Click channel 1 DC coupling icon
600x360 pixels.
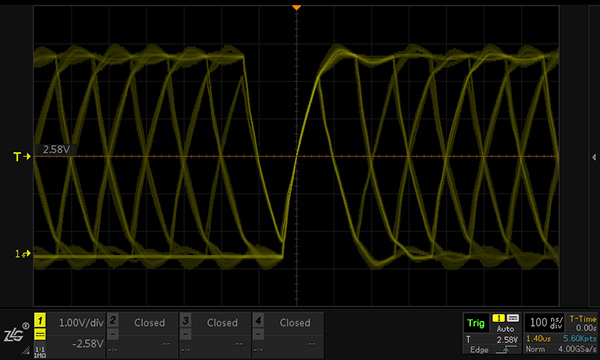(x=40, y=335)
